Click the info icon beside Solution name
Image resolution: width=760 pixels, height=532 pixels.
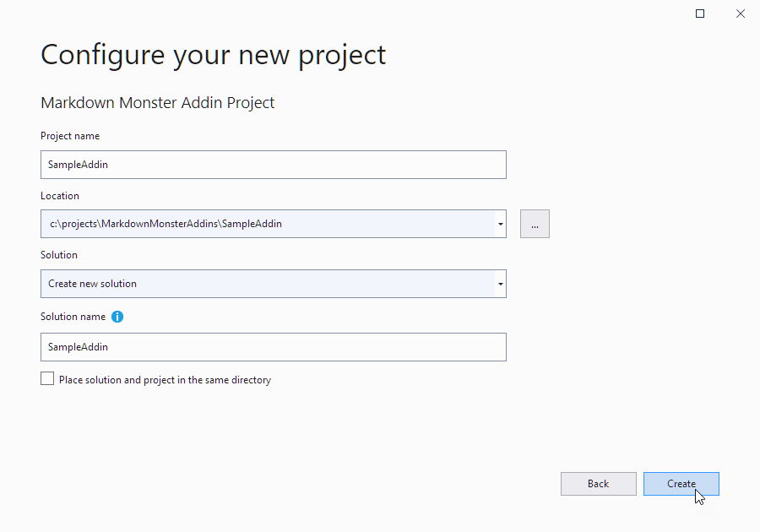[x=117, y=317]
